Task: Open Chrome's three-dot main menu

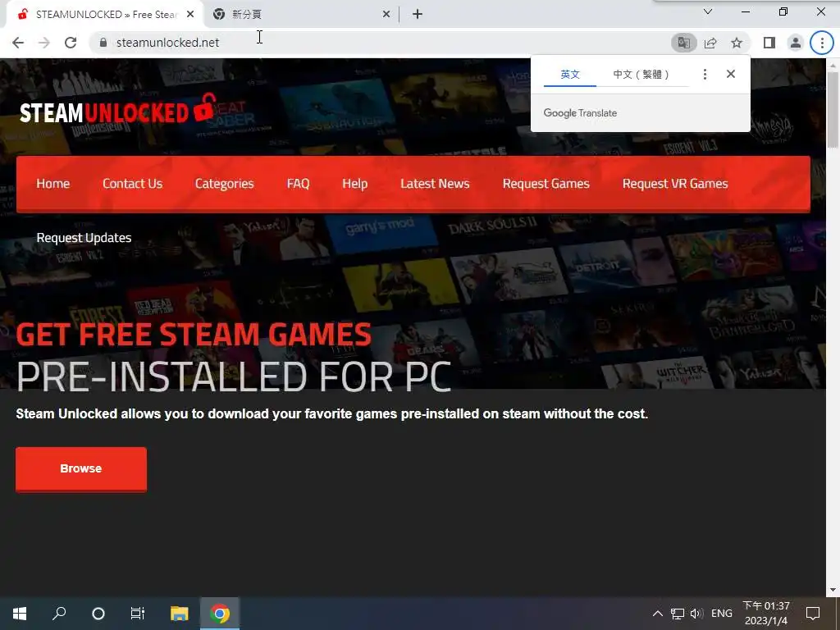Action: click(x=822, y=43)
